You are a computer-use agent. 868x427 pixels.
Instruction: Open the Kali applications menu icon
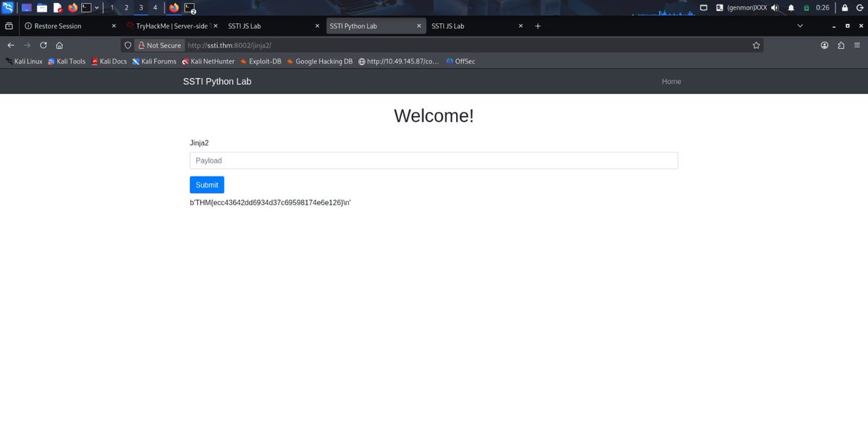click(x=8, y=8)
